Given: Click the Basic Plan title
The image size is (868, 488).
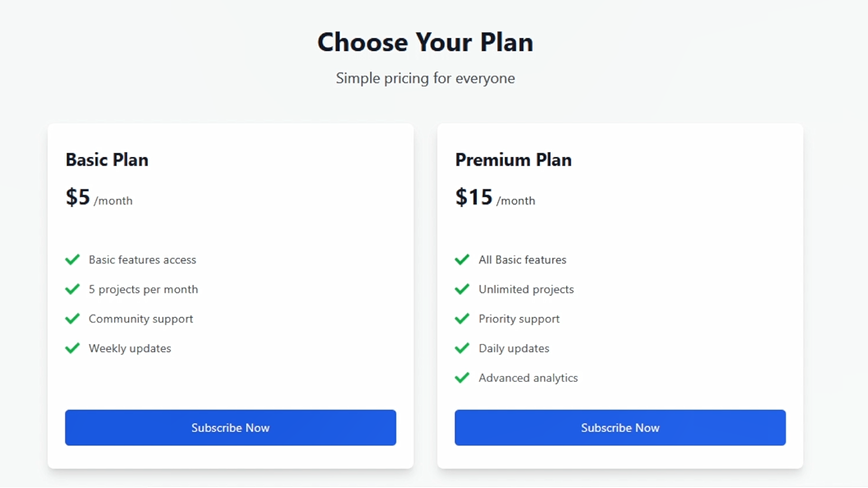Looking at the screenshot, I should click(x=107, y=160).
